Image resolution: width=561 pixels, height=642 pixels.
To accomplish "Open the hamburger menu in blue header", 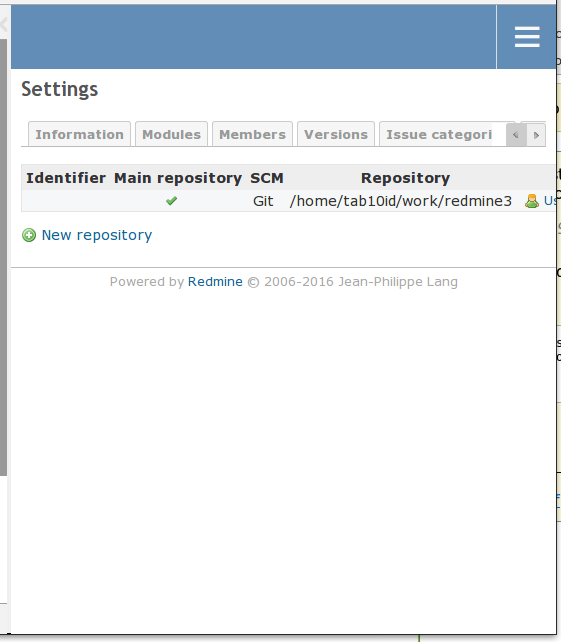I will pos(527,37).
